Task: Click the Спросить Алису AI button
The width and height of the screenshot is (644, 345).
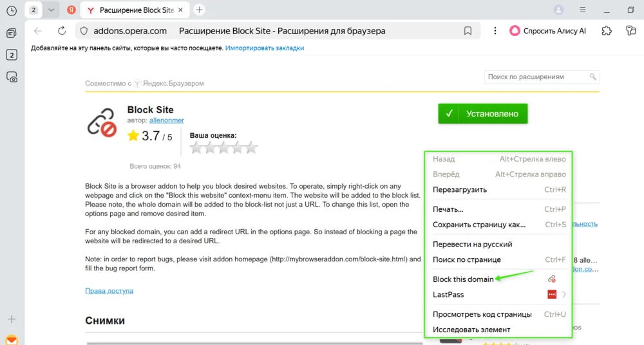Action: [547, 31]
